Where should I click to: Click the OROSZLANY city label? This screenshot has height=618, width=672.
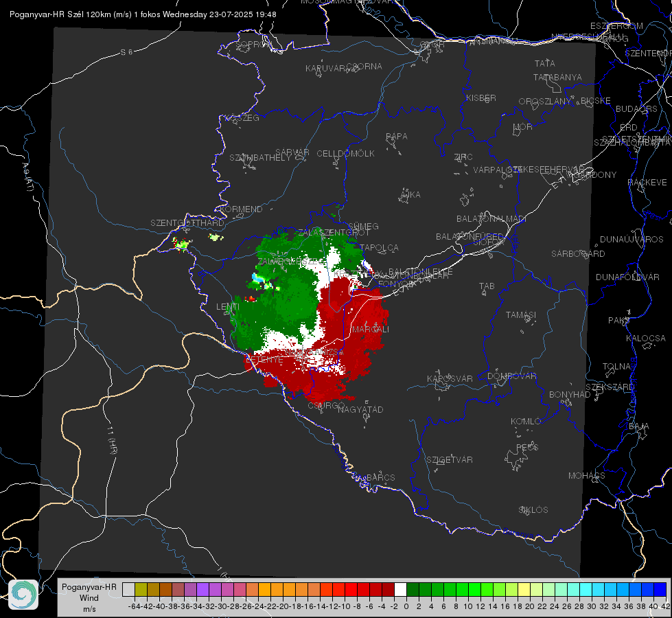click(x=545, y=102)
